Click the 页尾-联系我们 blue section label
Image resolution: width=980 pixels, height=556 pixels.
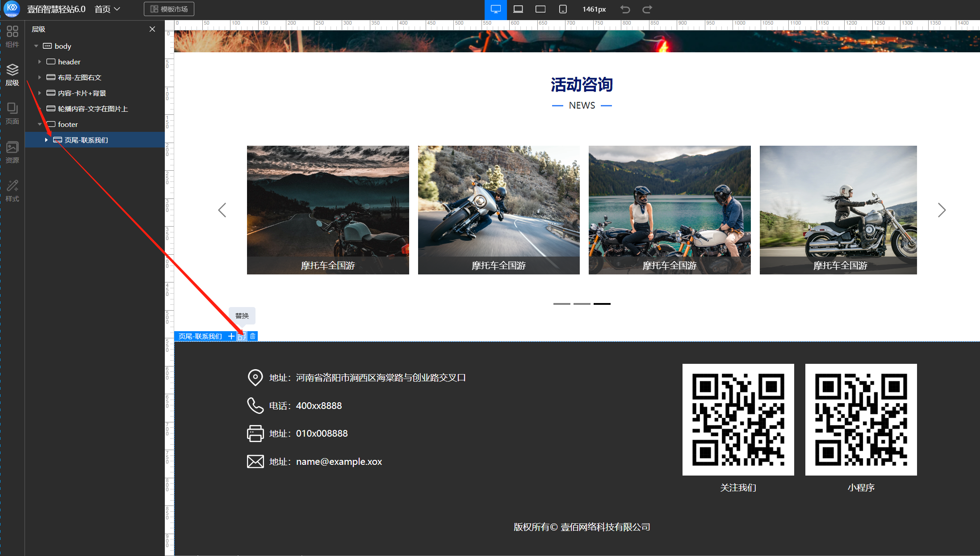pyautogui.click(x=200, y=336)
